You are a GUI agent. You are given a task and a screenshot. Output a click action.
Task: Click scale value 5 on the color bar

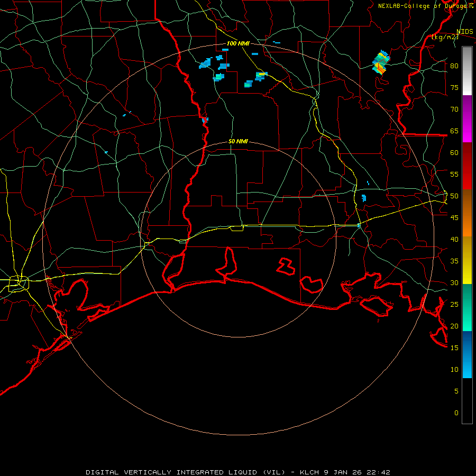[456, 391]
